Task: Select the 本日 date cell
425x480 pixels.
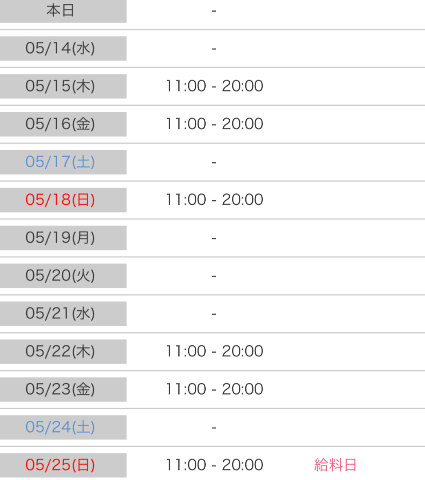Action: (63, 11)
